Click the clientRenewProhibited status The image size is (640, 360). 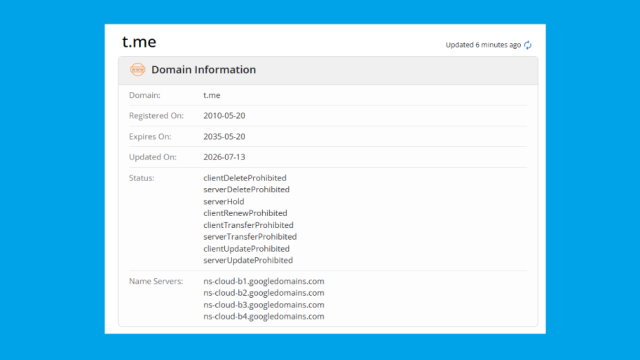coord(245,213)
